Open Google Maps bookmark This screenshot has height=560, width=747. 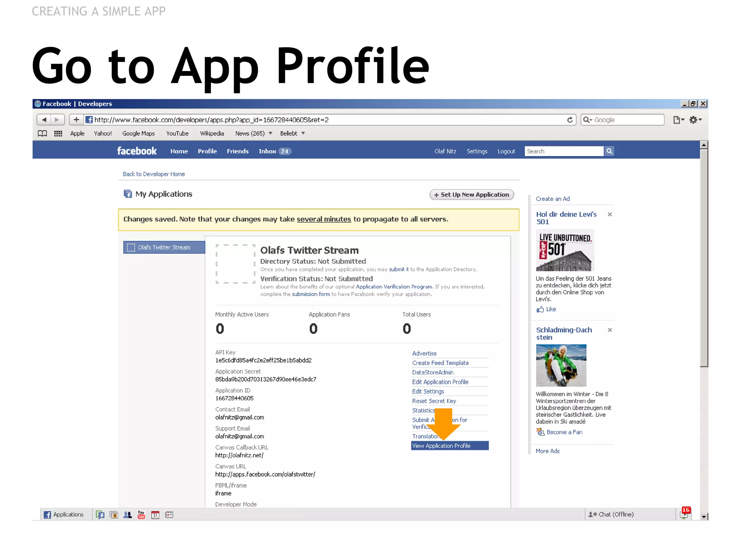click(139, 133)
